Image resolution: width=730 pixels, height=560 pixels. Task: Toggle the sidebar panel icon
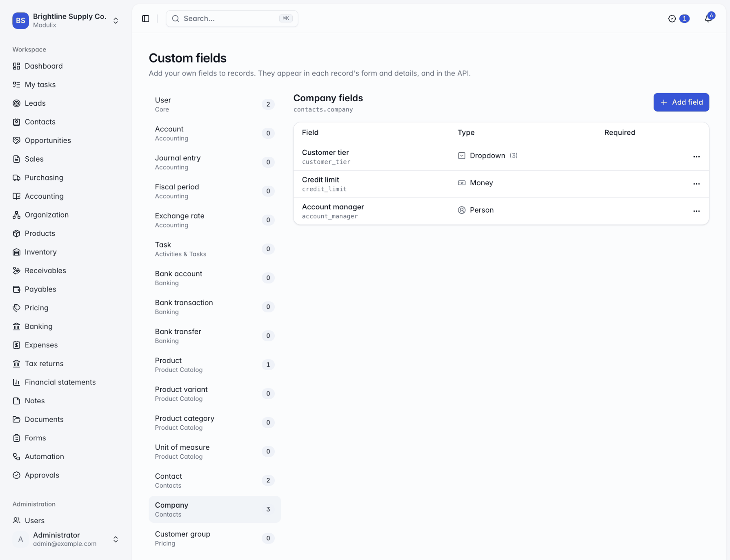(x=146, y=19)
